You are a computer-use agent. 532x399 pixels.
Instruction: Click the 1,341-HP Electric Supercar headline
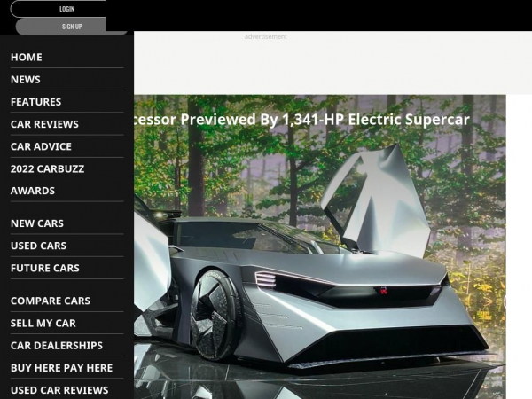click(x=301, y=119)
